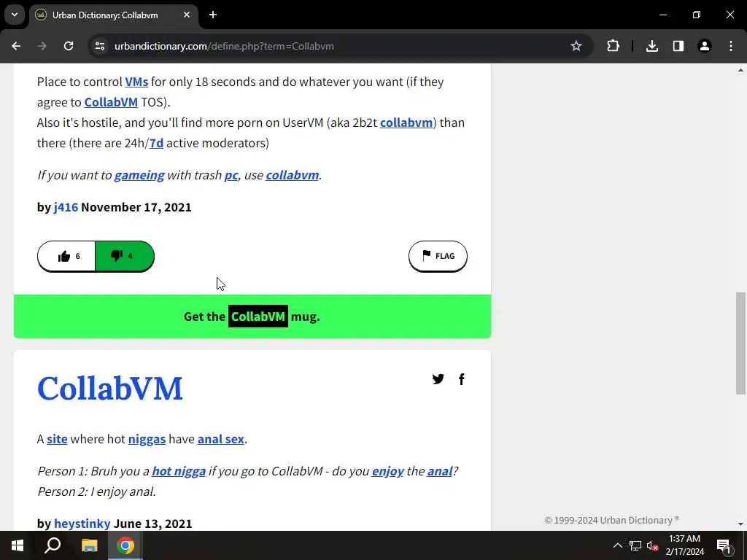Bookmark this page with the star icon
Screen dimensions: 747x560
pos(576,46)
